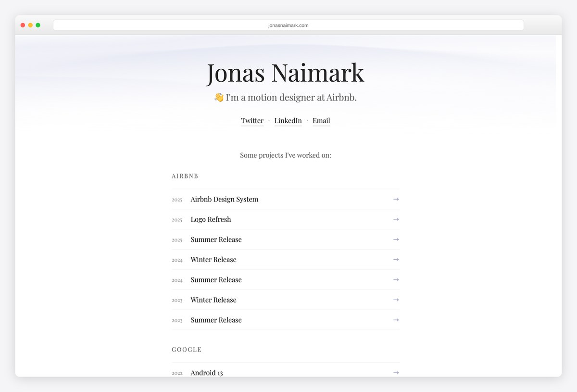
Task: Click the red close window button
Action: pos(23,25)
